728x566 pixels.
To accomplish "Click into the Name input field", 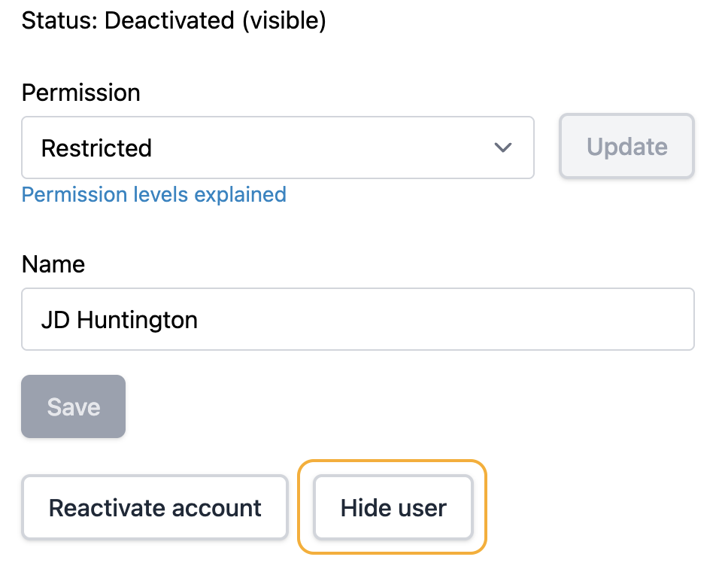I will [357, 320].
